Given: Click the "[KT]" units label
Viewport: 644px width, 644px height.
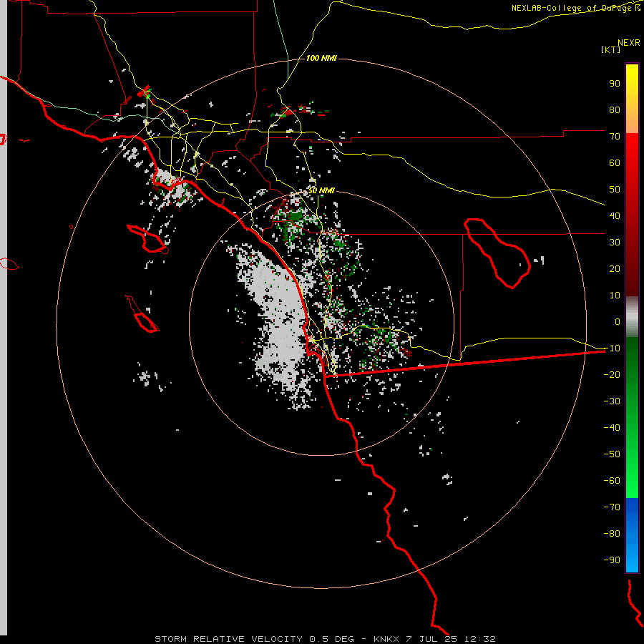Looking at the screenshot, I should (610, 49).
